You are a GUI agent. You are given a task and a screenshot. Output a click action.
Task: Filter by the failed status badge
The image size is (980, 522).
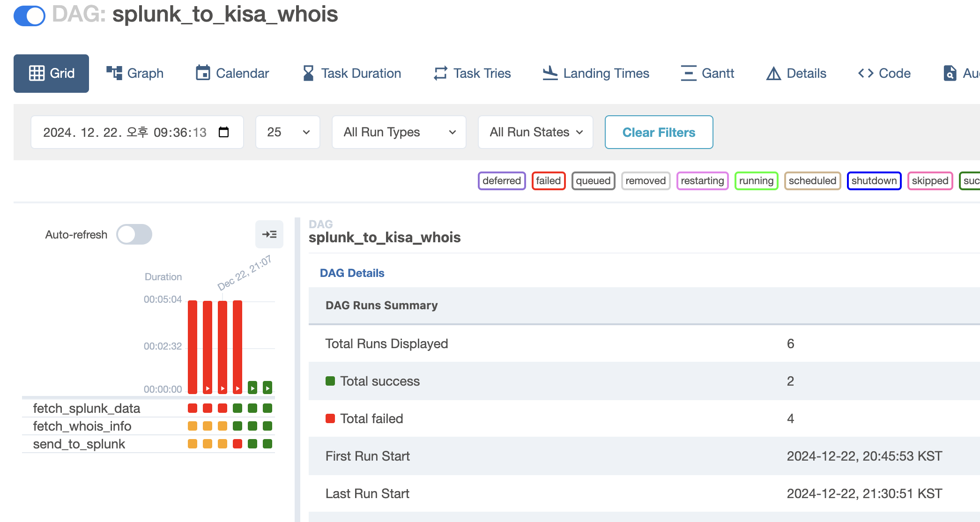coord(549,181)
